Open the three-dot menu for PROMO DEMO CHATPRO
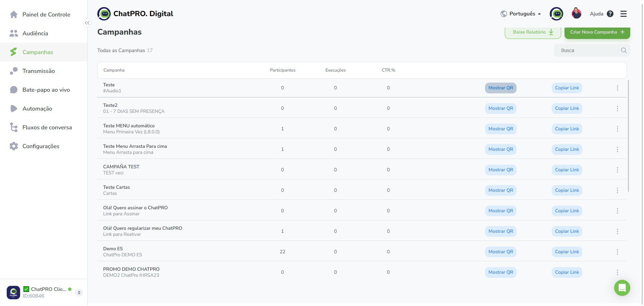The image size is (644, 306). click(617, 272)
